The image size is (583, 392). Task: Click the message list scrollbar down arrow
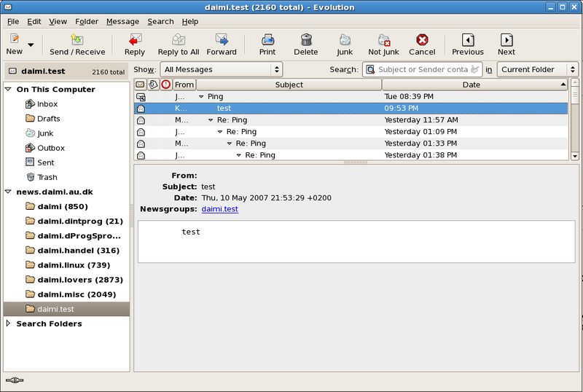coord(575,156)
